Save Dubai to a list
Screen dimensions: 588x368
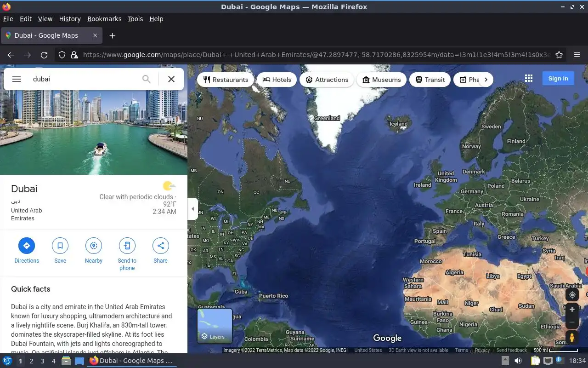60,250
